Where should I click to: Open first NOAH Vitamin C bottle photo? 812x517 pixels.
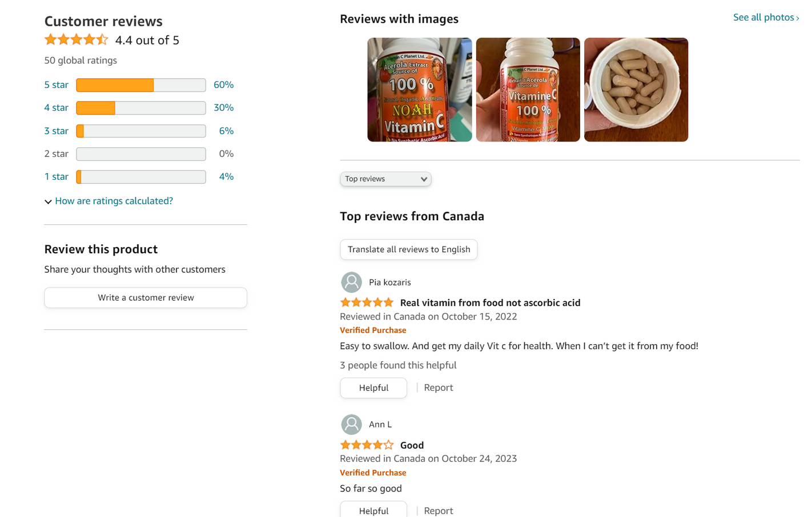[x=419, y=90]
